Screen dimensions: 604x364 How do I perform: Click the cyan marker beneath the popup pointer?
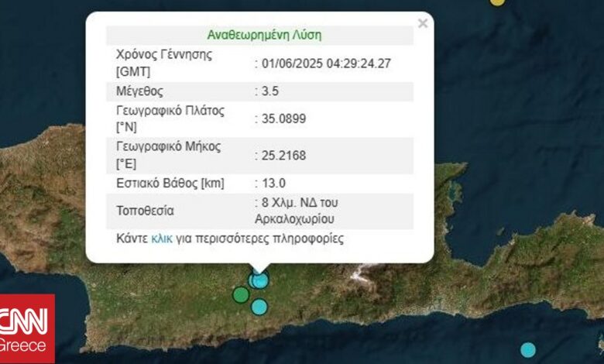coord(260,280)
